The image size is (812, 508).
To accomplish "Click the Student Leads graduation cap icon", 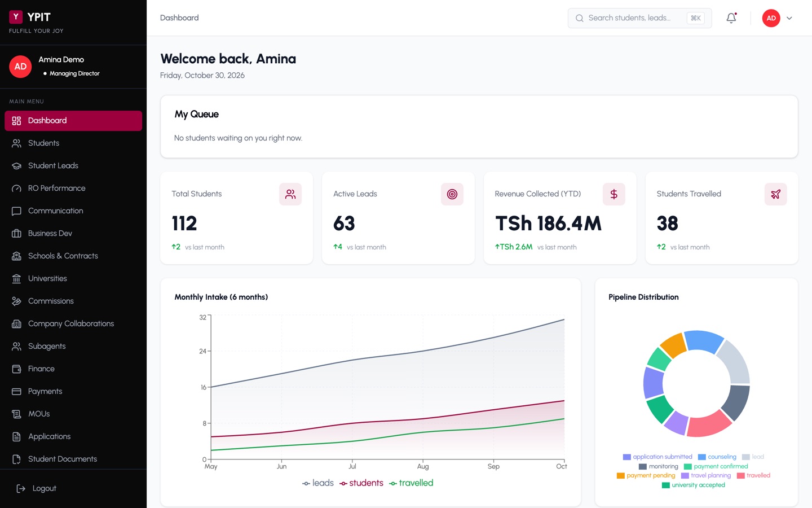I will pyautogui.click(x=16, y=165).
